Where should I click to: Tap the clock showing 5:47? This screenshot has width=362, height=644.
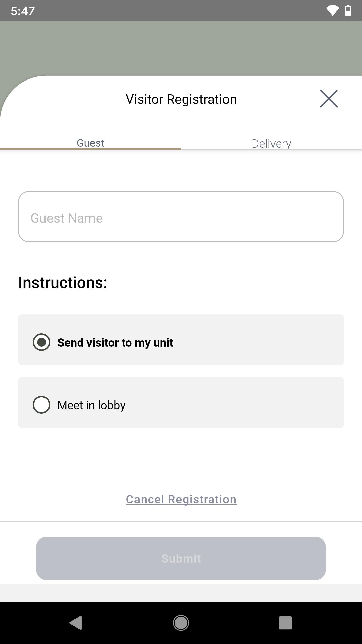(x=23, y=11)
